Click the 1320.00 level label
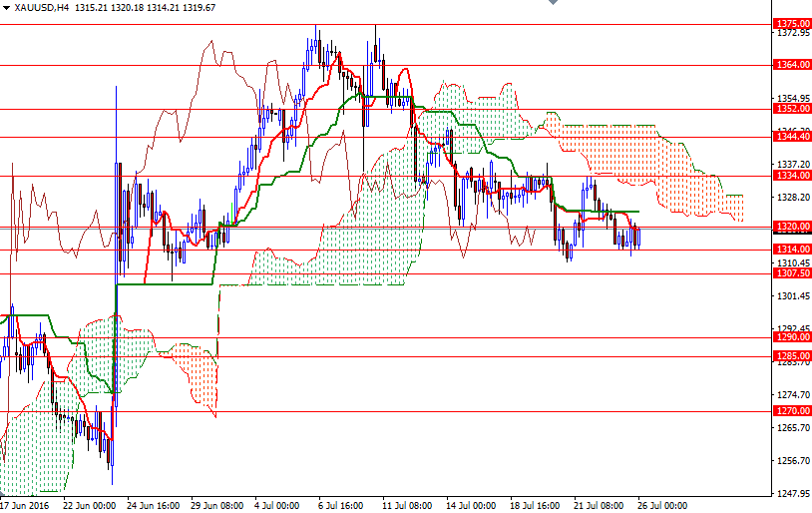Screen dimensions: 812x513 792,227
